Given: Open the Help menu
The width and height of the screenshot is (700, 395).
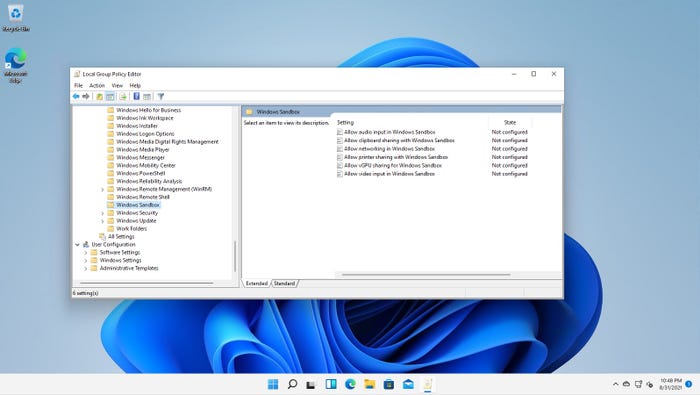Looking at the screenshot, I should 135,85.
